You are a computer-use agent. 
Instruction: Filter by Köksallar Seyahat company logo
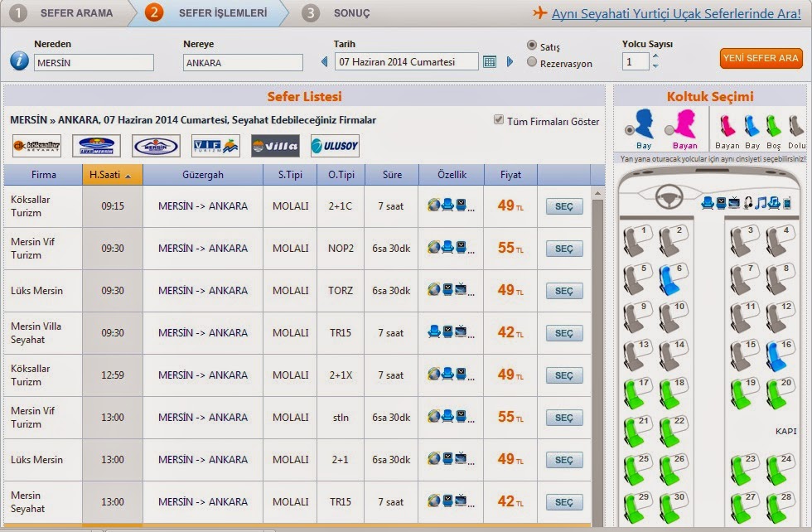tap(36, 146)
